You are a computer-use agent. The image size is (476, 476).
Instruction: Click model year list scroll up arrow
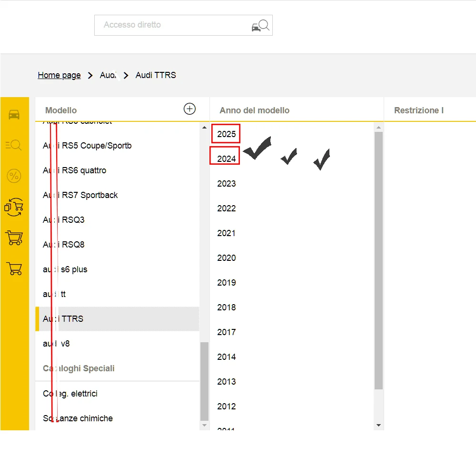pyautogui.click(x=378, y=128)
